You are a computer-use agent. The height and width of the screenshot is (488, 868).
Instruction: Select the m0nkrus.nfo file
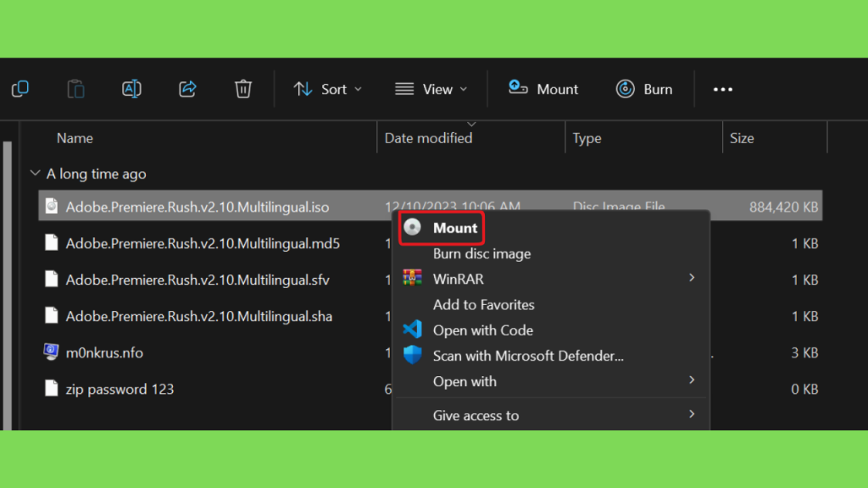(104, 353)
